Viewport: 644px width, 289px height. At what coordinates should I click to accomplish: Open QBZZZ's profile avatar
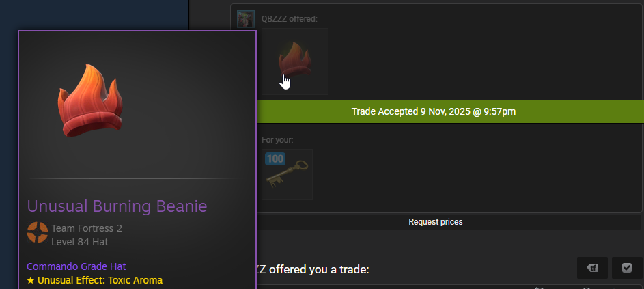pyautogui.click(x=246, y=19)
